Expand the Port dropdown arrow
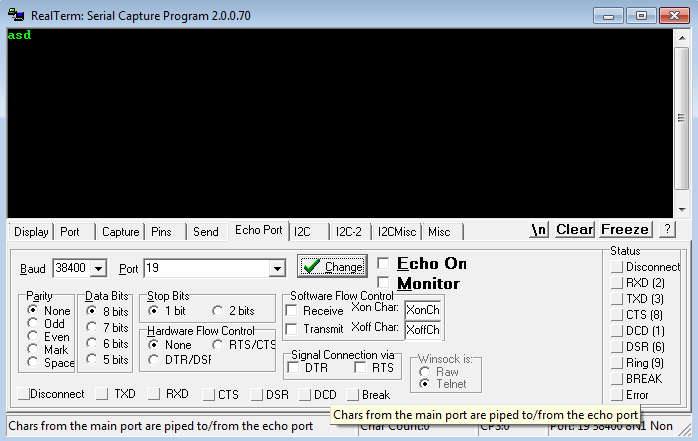 277,268
